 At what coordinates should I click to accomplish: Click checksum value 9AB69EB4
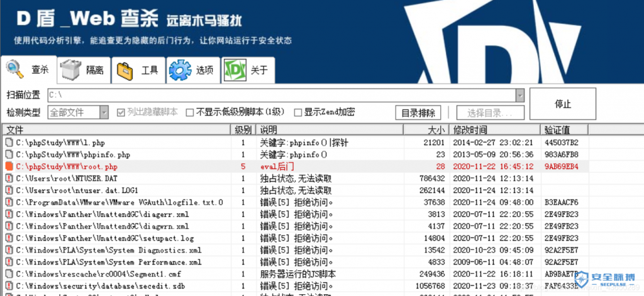(562, 167)
